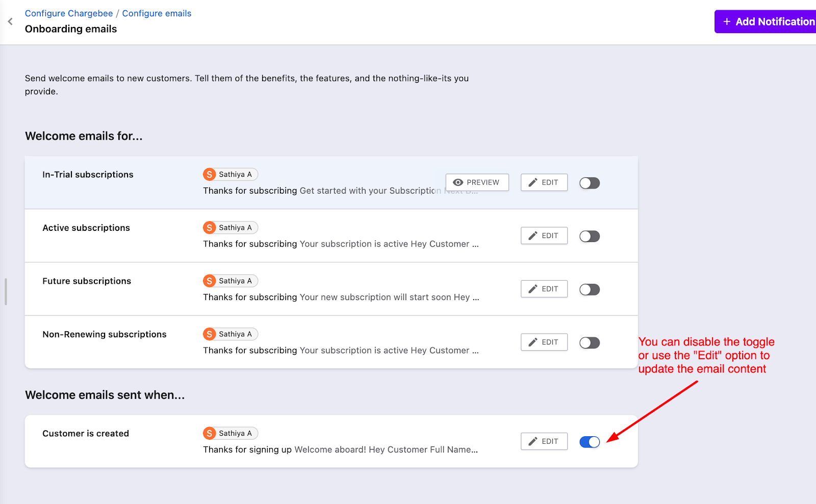
Task: Click Sathiya A avatar in Future subscriptions row
Action: coord(210,281)
